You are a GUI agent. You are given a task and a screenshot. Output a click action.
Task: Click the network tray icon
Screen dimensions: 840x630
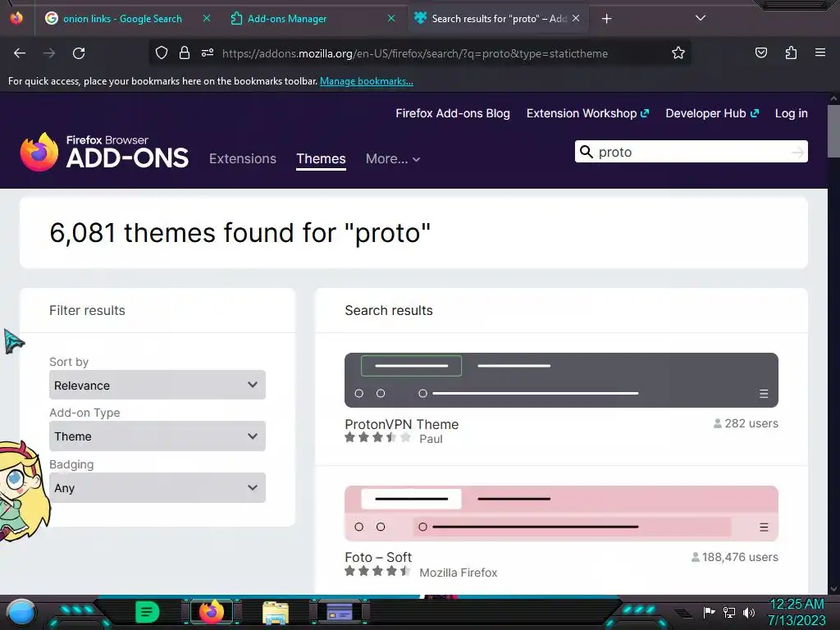point(729,612)
